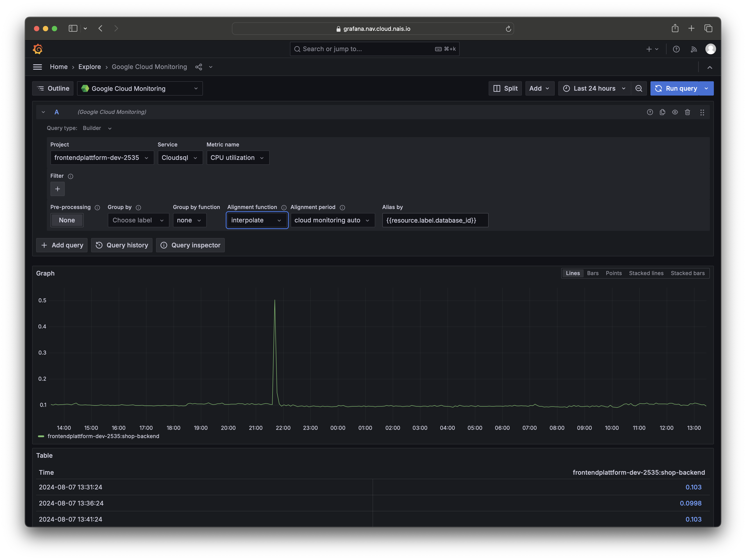Open the user profile avatar
Viewport: 746px width, 560px height.
click(x=711, y=49)
